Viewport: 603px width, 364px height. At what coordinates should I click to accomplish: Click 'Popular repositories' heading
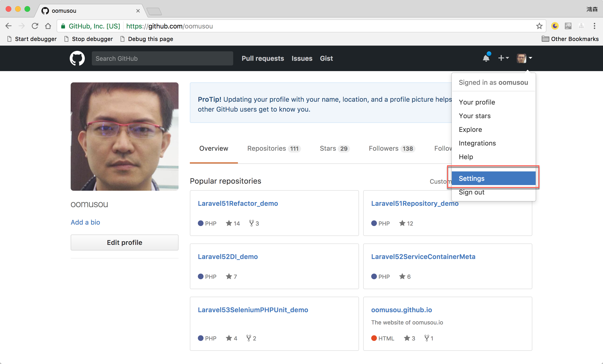225,181
